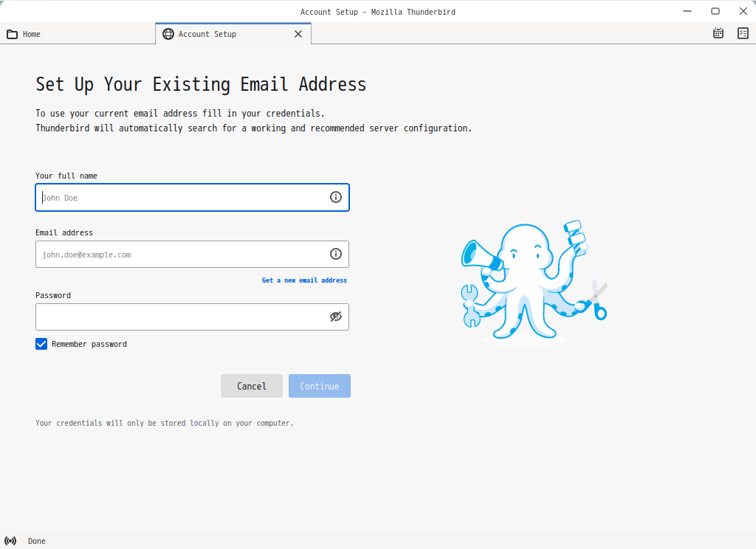
Task: Click the info icon in the email address field
Action: (x=336, y=254)
